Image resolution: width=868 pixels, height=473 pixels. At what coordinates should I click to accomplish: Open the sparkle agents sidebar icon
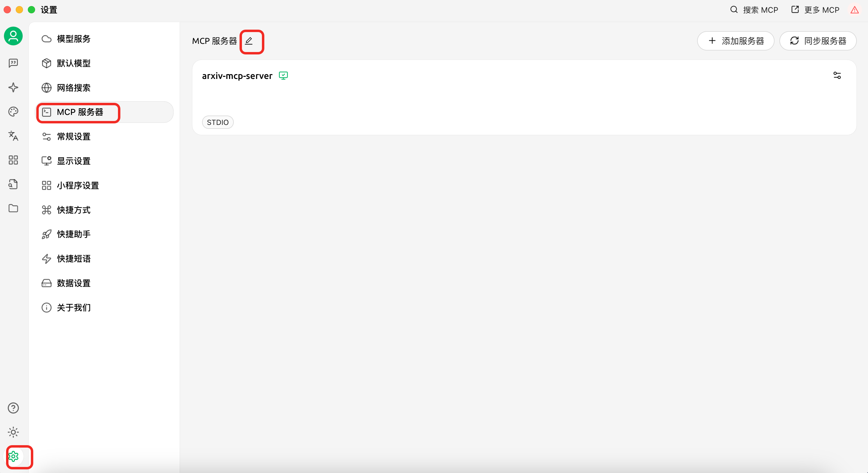[13, 87]
